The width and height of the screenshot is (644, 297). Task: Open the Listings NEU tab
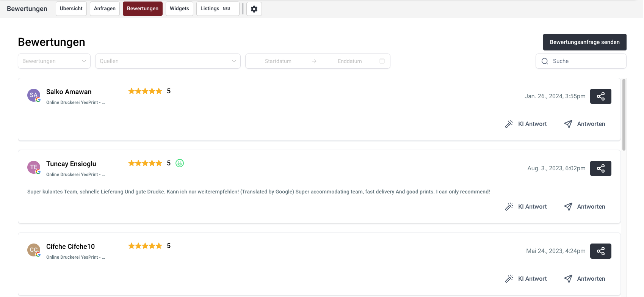click(218, 9)
